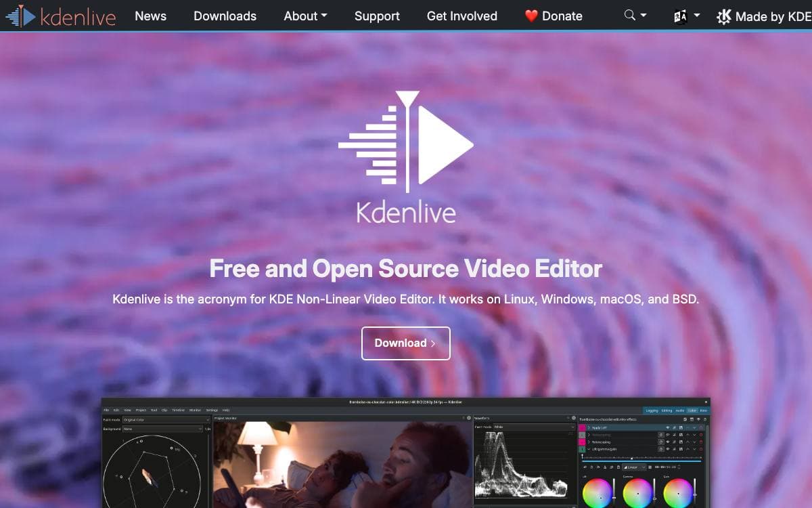This screenshot has width=812, height=508.
Task: Open the Linear keyframe interpolation dropdown
Action: pyautogui.click(x=633, y=467)
